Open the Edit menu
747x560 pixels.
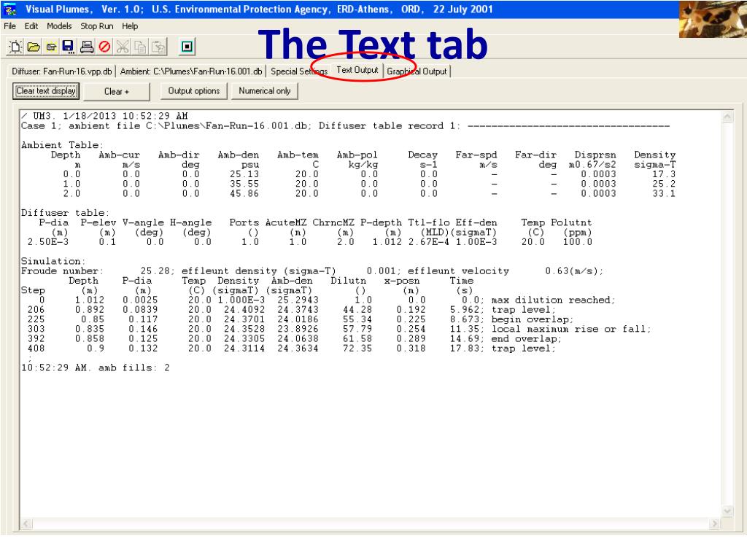(31, 26)
